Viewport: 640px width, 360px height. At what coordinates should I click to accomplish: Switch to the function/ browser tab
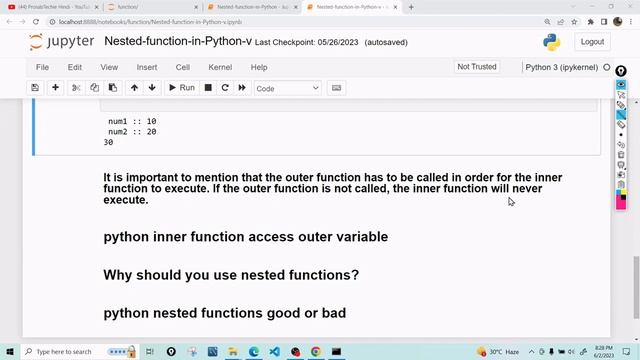click(x=152, y=7)
